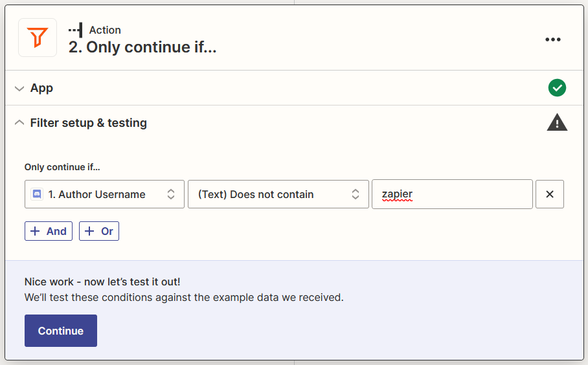The image size is (588, 365).
Task: Click the up-down arrows on the condition selector
Action: 356,194
